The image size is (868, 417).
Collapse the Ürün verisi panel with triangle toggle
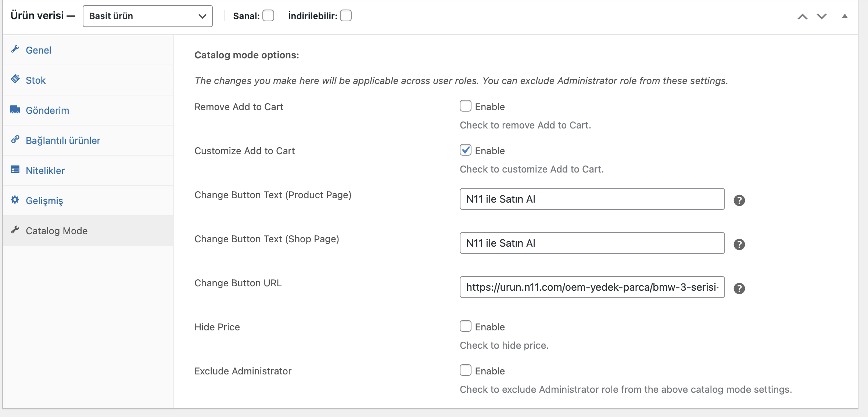(845, 16)
